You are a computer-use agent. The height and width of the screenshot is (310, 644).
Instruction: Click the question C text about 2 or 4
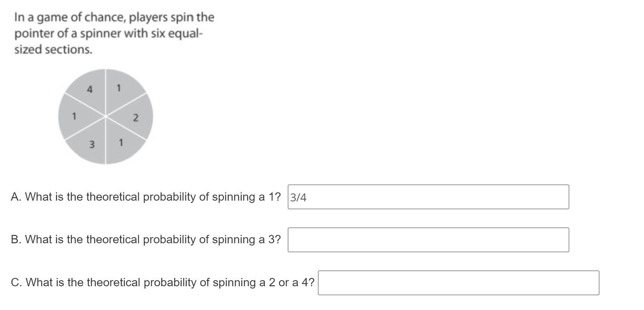[163, 282]
